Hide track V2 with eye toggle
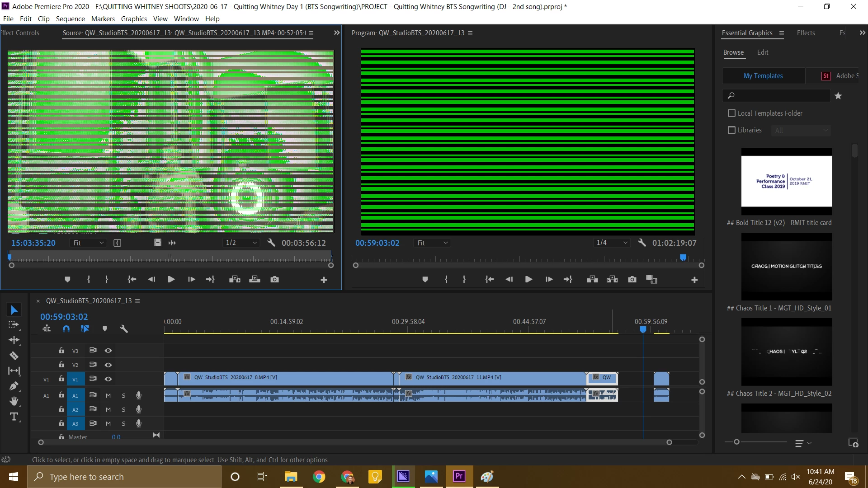The image size is (868, 488). [108, 365]
